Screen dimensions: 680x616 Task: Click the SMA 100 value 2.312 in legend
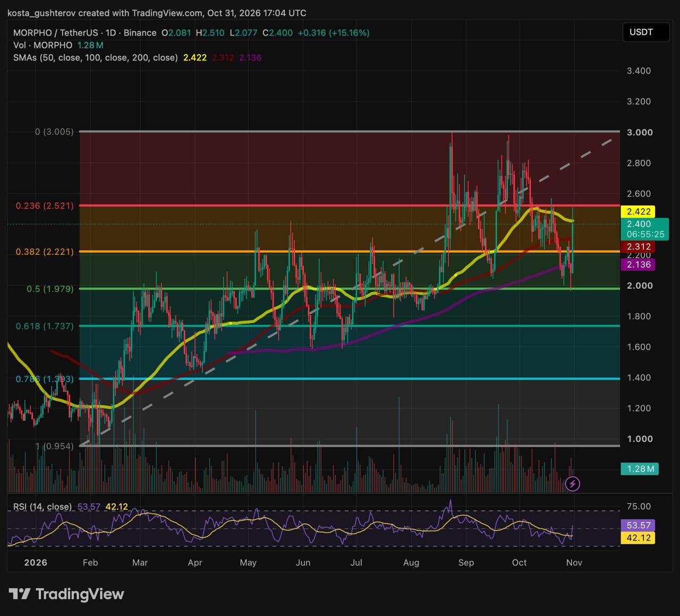pyautogui.click(x=223, y=57)
